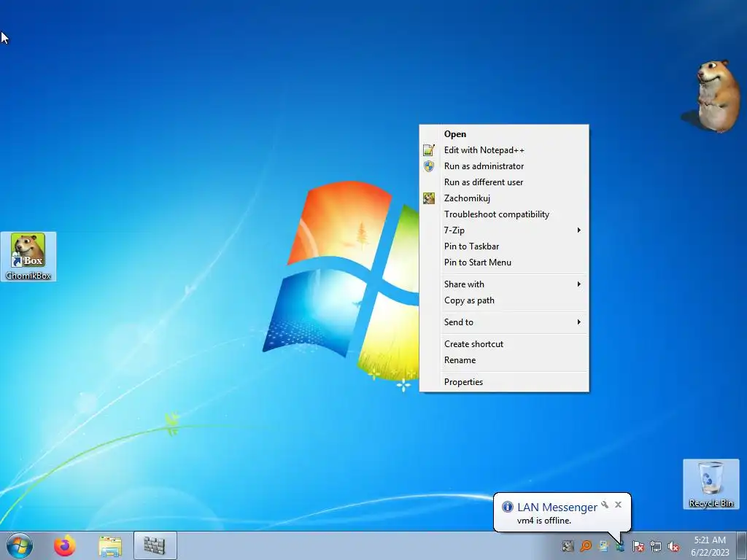Open Windows Explorer from the taskbar
The width and height of the screenshot is (747, 560).
(x=110, y=546)
